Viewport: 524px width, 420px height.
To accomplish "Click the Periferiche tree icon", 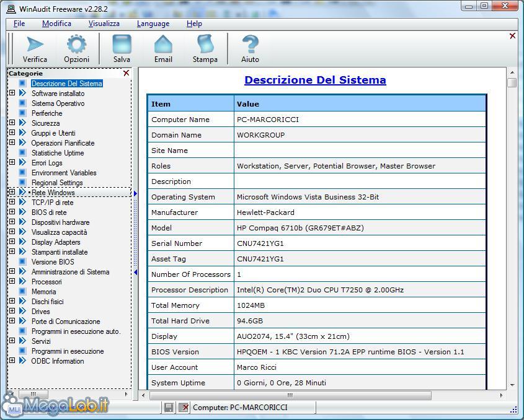I will [x=23, y=113].
